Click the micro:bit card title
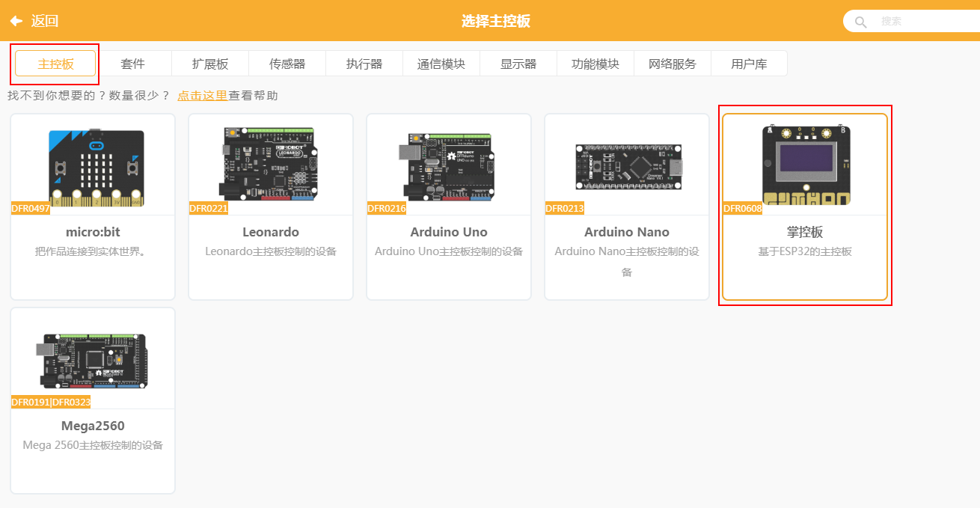The width and height of the screenshot is (980, 508). point(93,232)
